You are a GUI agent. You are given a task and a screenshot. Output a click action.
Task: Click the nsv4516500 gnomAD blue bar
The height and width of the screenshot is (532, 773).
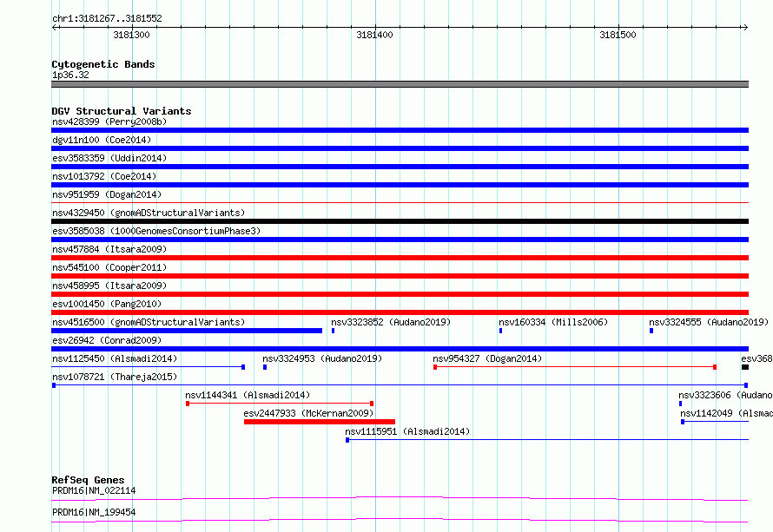[187, 331]
